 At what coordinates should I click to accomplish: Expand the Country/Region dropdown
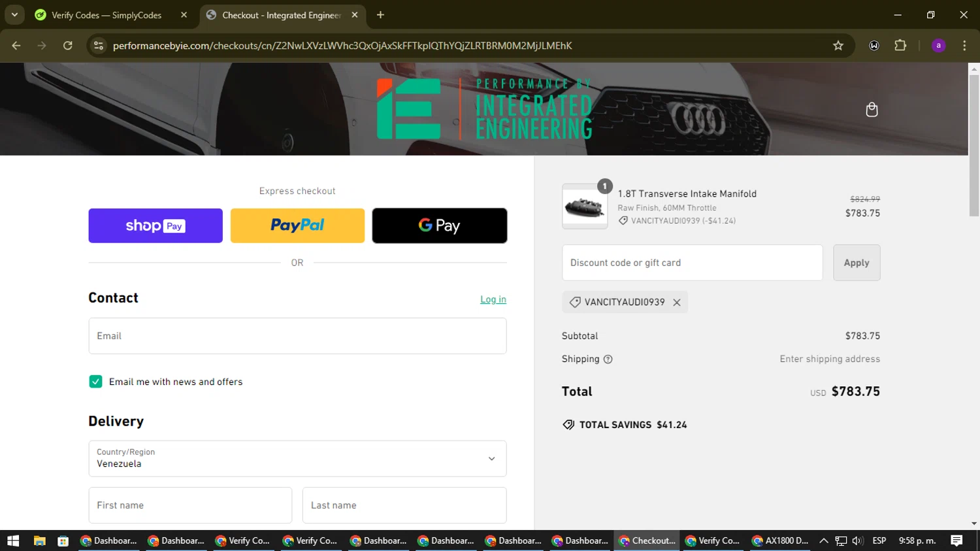click(297, 458)
